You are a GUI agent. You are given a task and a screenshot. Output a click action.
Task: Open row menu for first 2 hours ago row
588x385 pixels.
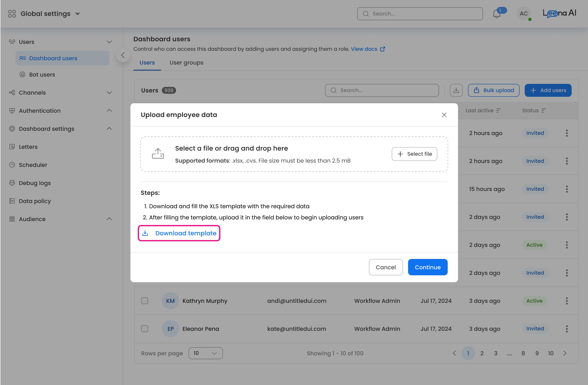coord(566,133)
